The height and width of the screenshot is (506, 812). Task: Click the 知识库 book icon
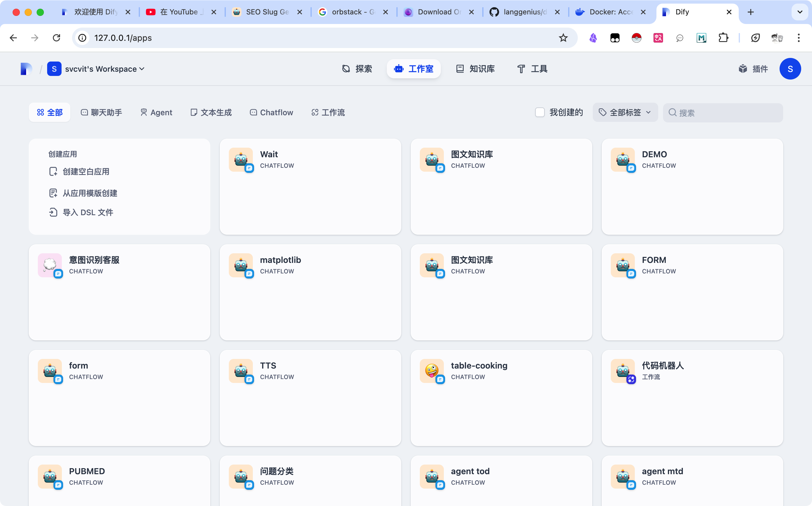tap(460, 69)
